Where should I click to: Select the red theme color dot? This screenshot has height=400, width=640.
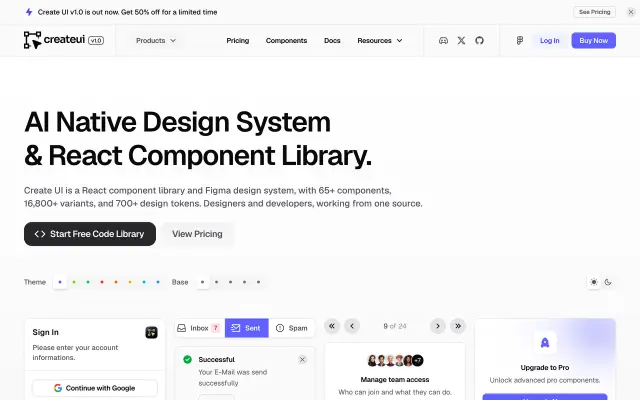pyautogui.click(x=102, y=282)
